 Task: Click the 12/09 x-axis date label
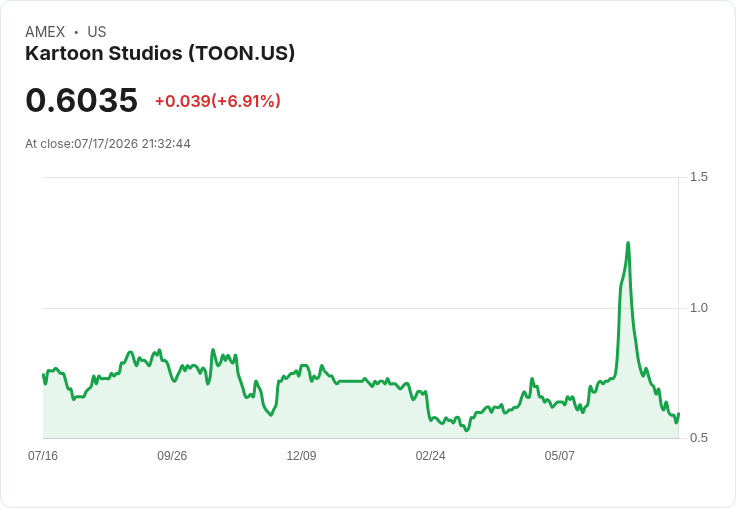click(301, 456)
